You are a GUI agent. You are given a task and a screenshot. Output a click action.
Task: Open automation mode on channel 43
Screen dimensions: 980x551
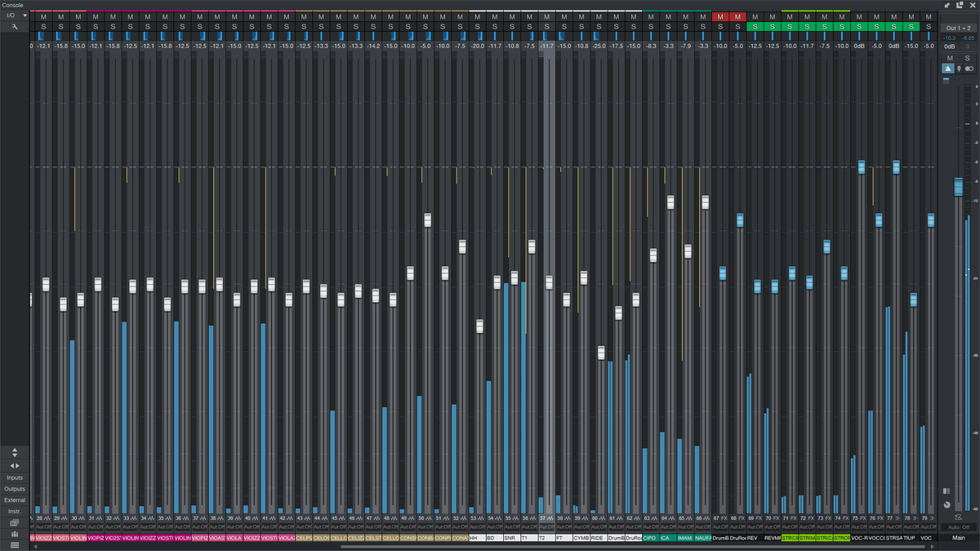click(x=305, y=527)
